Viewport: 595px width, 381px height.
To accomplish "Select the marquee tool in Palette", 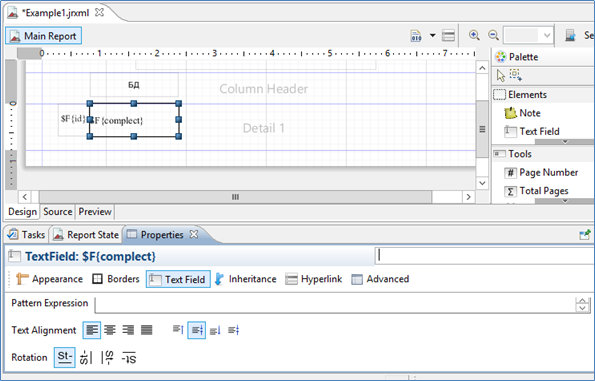I will [x=515, y=75].
